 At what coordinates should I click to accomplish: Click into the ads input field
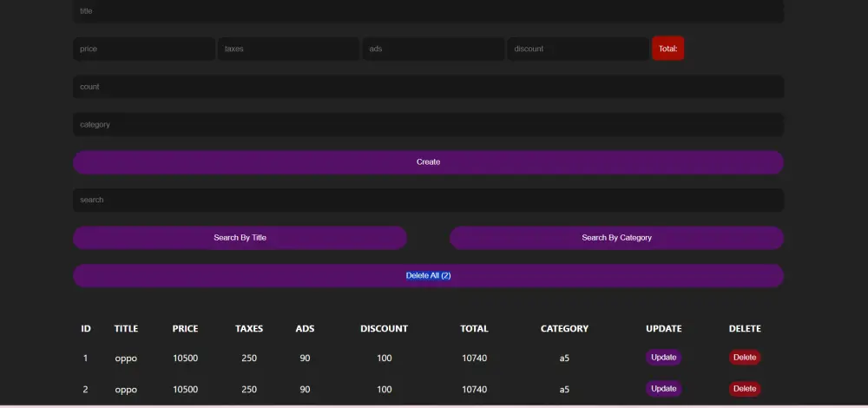433,49
